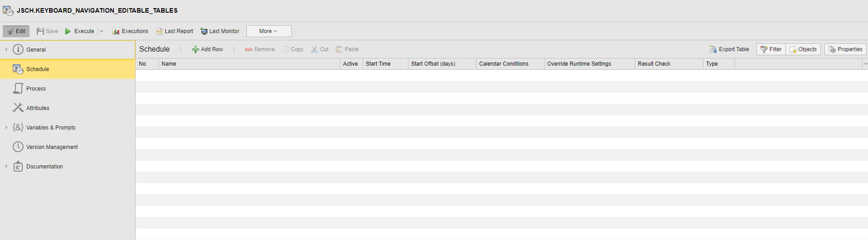Click the Active column header
The width and height of the screenshot is (868, 240).
click(x=351, y=64)
